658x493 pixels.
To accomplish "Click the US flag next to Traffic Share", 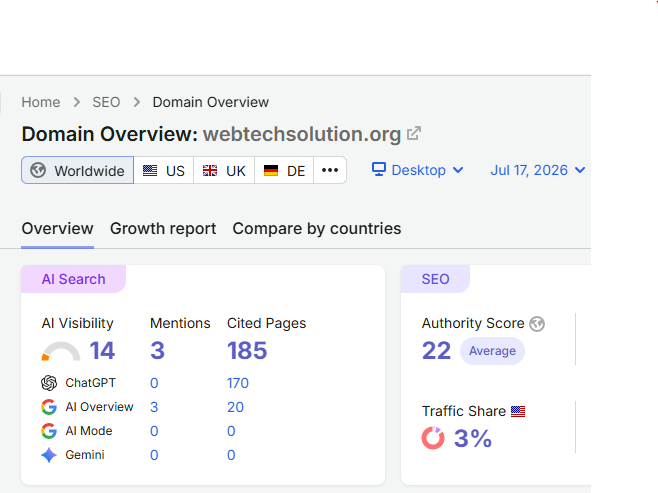I will 518,411.
